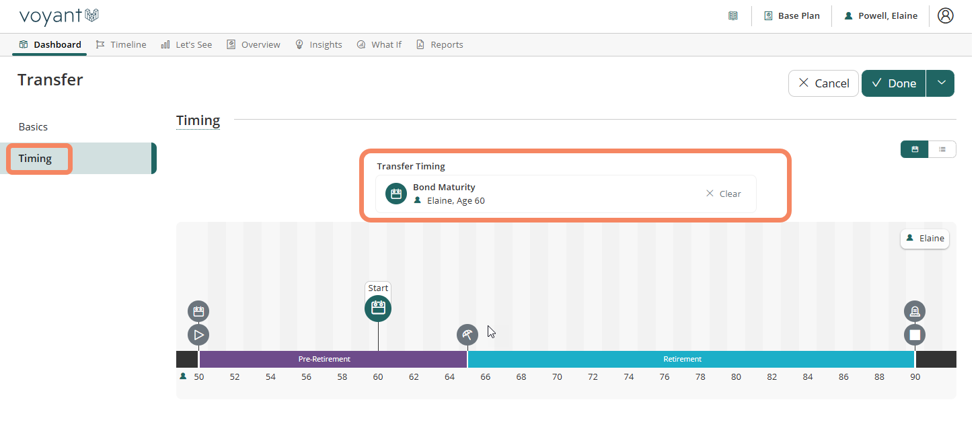Toggle the Elaine person filter chip
980x445 pixels.
tap(925, 239)
